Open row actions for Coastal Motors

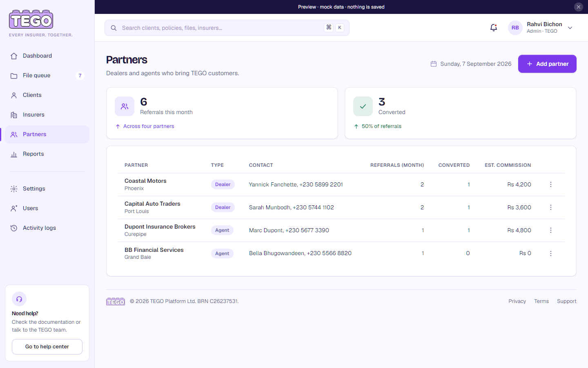(x=551, y=184)
